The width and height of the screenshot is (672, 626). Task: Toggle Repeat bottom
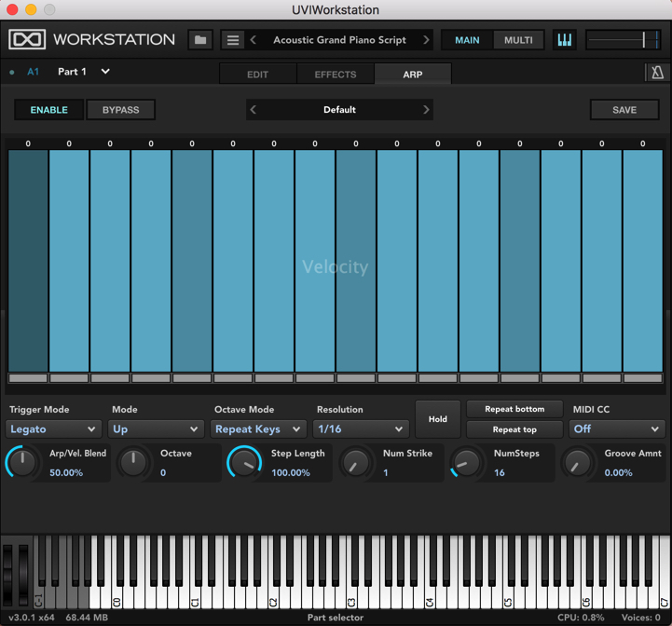tap(514, 409)
